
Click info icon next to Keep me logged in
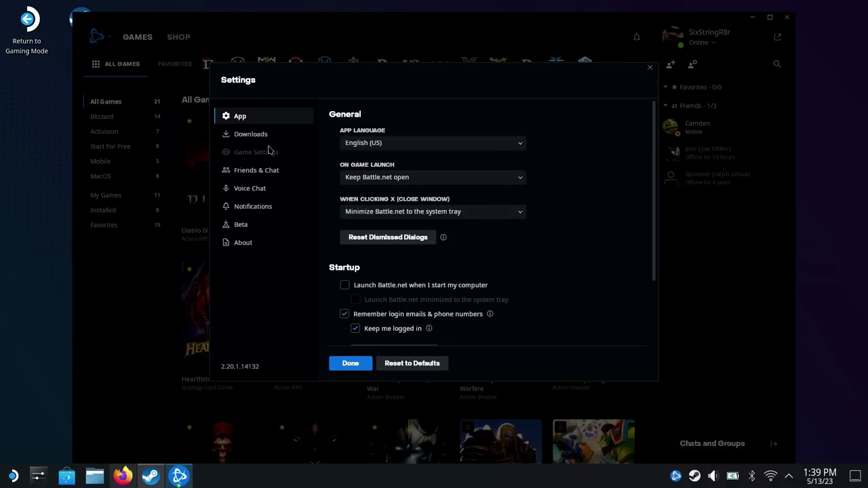429,328
